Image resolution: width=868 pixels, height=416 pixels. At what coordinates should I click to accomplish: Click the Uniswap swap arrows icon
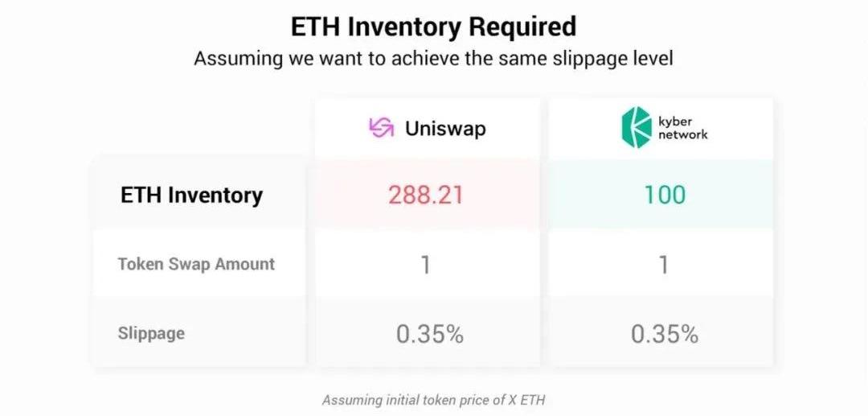tap(381, 129)
